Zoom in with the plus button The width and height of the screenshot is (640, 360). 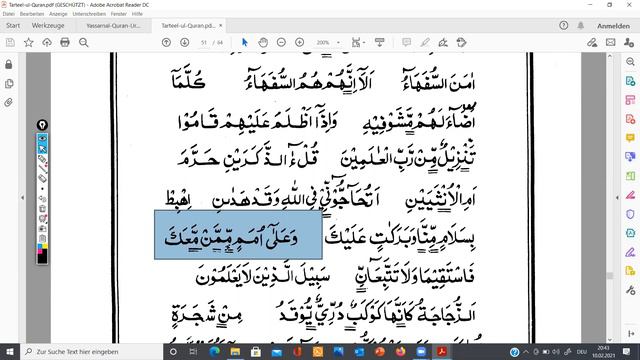pos(300,42)
